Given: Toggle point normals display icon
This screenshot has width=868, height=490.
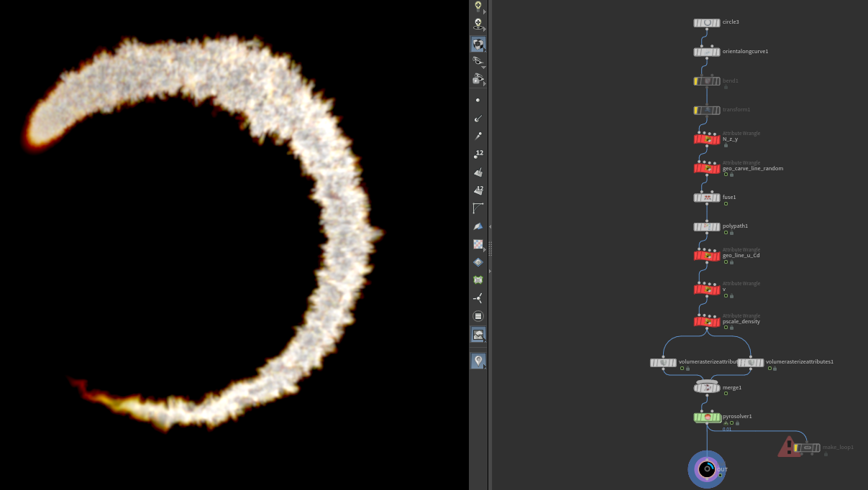Looking at the screenshot, I should (478, 119).
